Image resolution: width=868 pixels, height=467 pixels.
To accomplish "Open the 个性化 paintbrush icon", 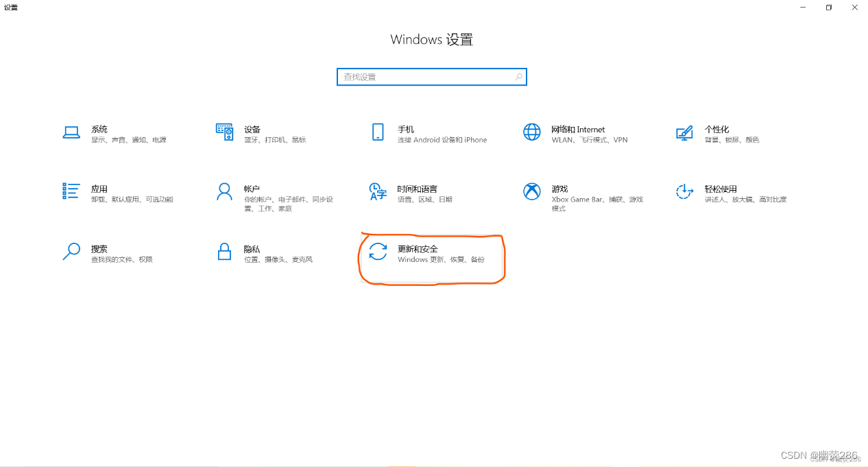I will (x=684, y=132).
